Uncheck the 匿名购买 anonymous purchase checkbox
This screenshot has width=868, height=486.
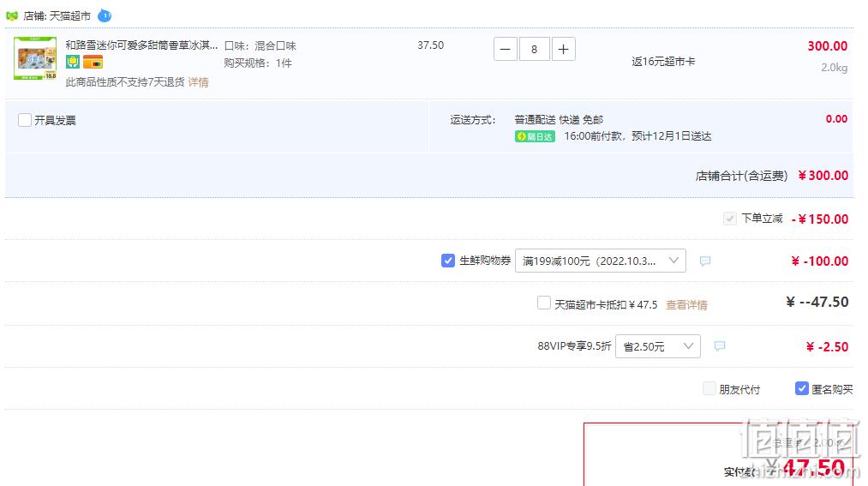tap(801, 388)
